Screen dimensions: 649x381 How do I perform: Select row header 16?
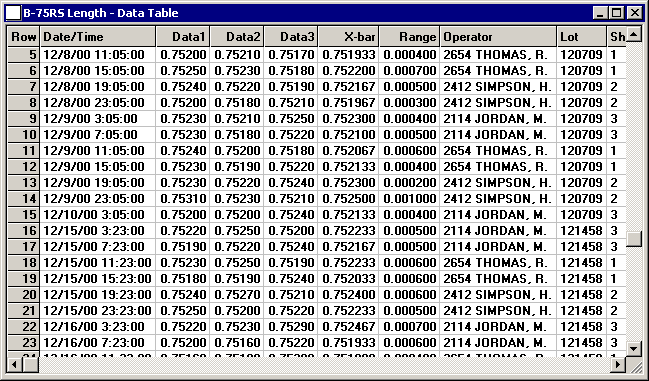(24, 231)
